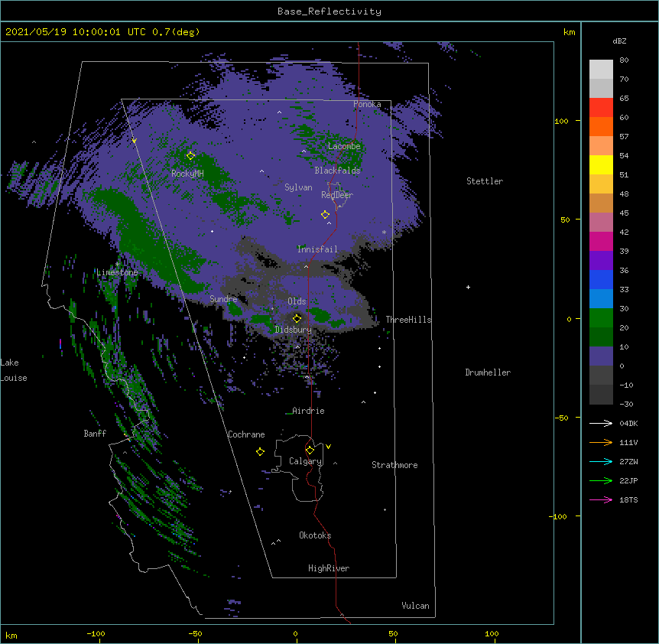
Task: Click the Drumheller label
Action: click(x=488, y=372)
